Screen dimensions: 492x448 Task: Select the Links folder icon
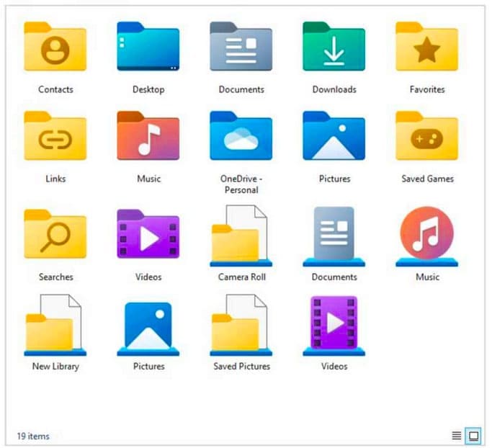click(55, 137)
